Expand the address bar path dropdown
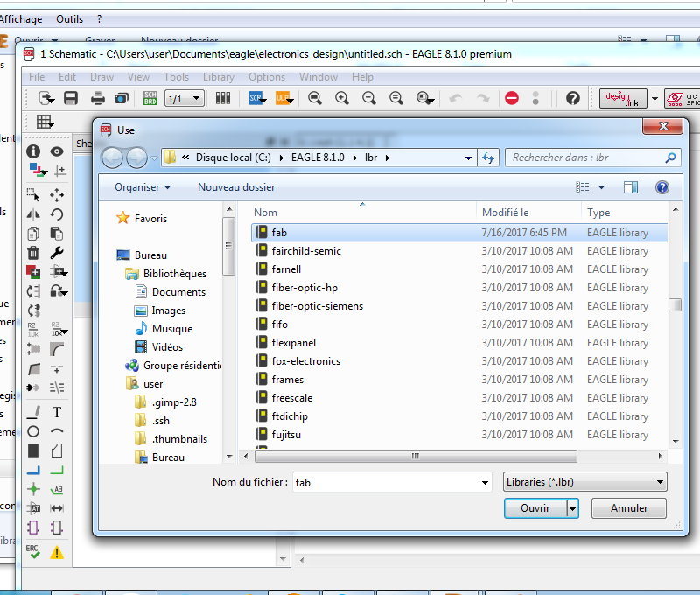700x595 pixels. (x=468, y=158)
